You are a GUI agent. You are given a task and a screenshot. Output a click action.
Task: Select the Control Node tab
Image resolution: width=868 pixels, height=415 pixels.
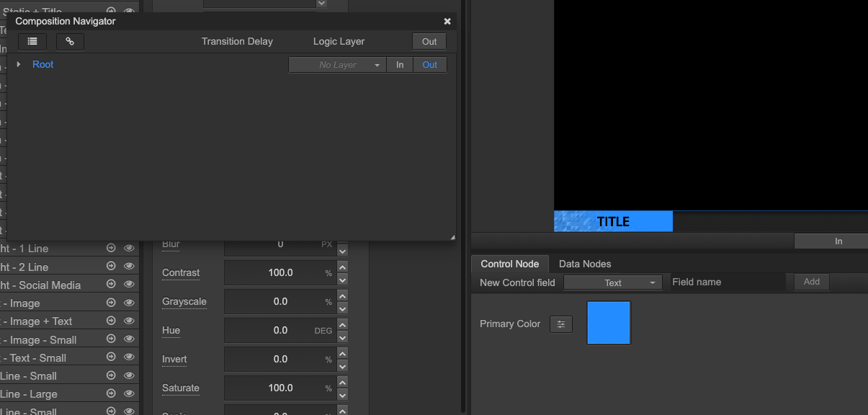pos(509,264)
